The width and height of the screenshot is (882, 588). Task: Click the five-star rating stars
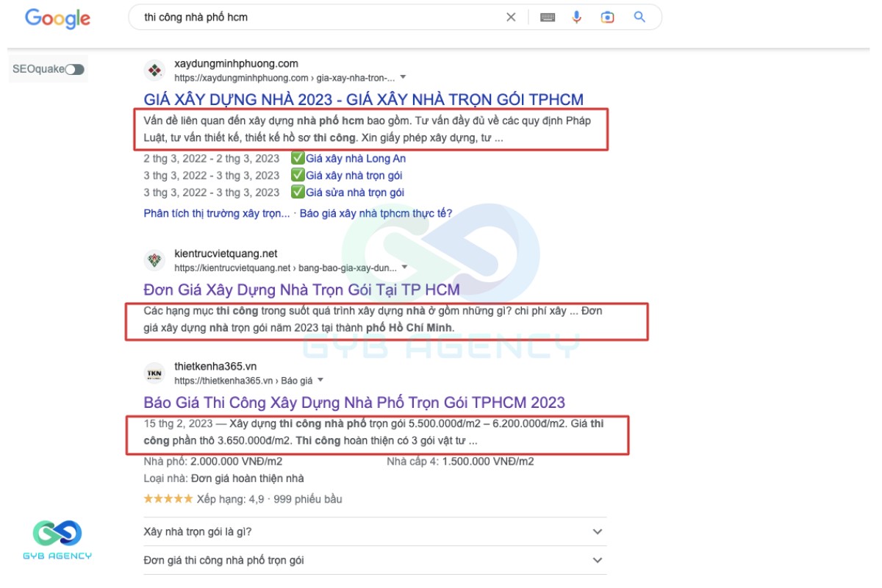click(168, 499)
